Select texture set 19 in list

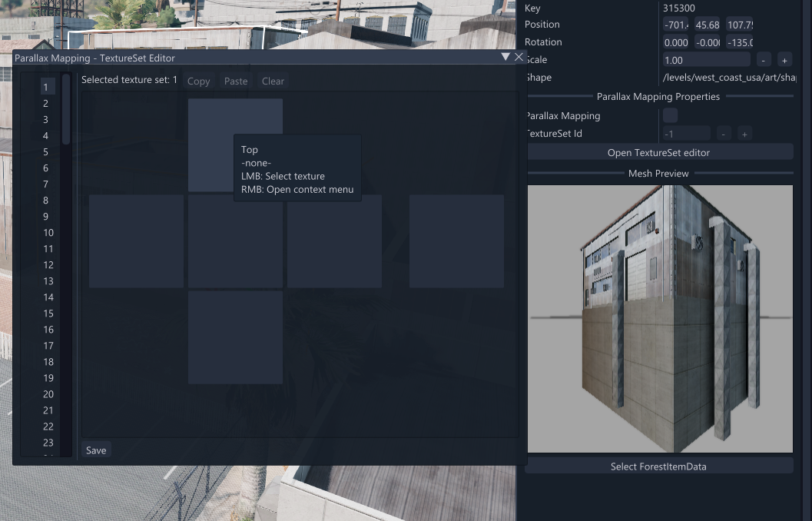[48, 377]
